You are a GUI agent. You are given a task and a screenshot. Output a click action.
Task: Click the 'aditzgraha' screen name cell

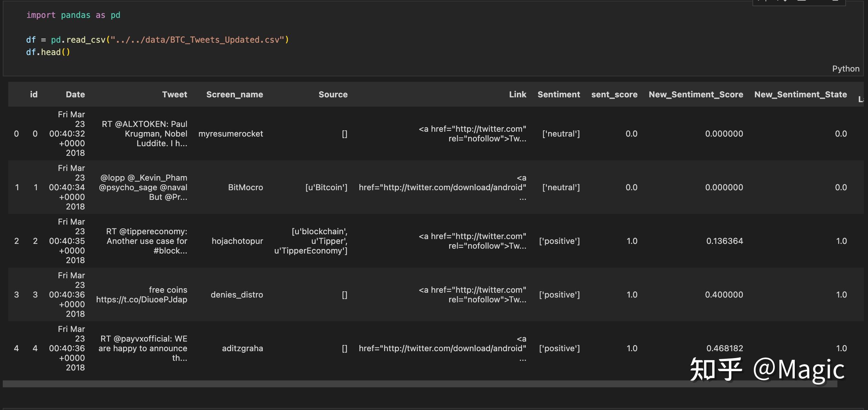click(242, 348)
